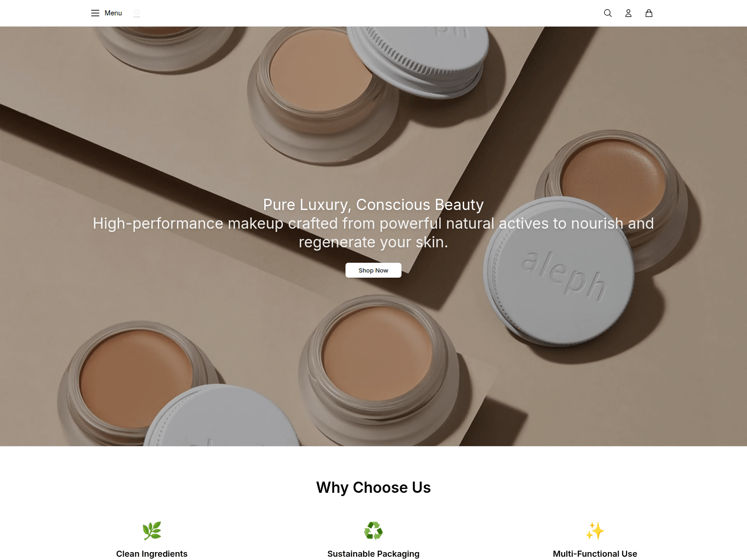Click the leaf icon above Clean Ingredients
Image resolution: width=747 pixels, height=560 pixels.
tap(152, 531)
